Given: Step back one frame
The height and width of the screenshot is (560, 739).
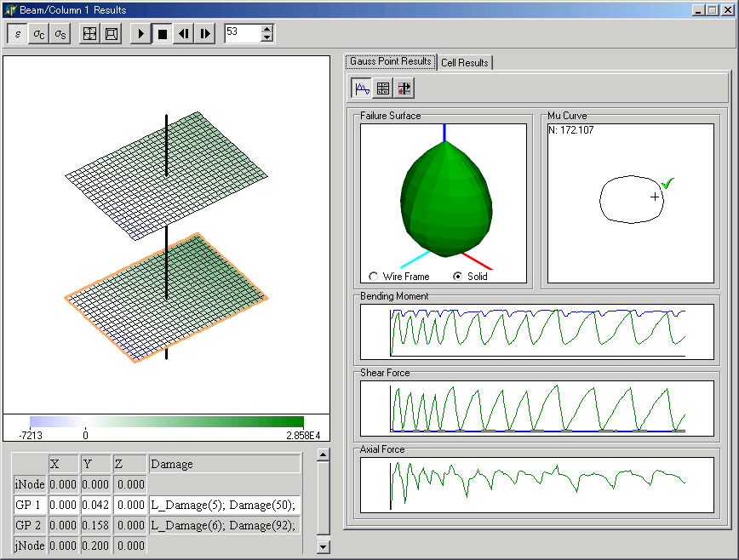Looking at the screenshot, I should pyautogui.click(x=183, y=34).
